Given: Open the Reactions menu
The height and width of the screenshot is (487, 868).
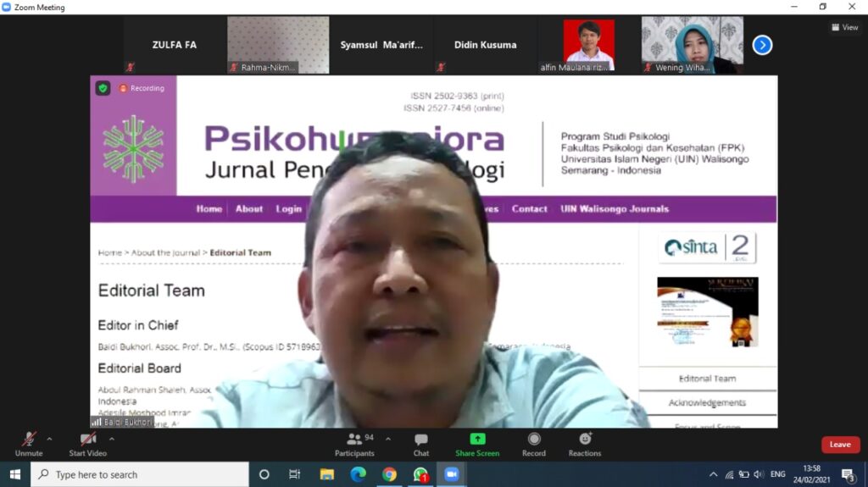Looking at the screenshot, I should [x=585, y=445].
